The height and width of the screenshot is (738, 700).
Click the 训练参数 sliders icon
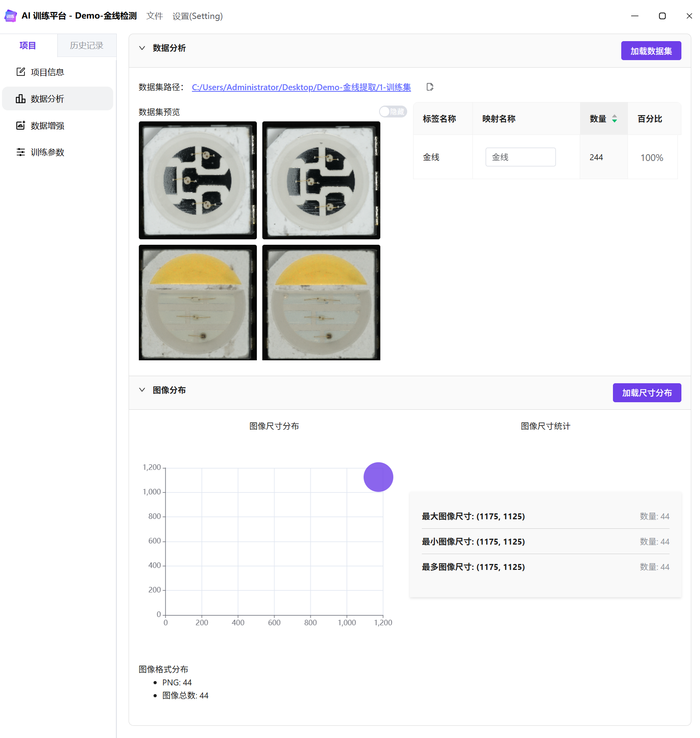21,152
